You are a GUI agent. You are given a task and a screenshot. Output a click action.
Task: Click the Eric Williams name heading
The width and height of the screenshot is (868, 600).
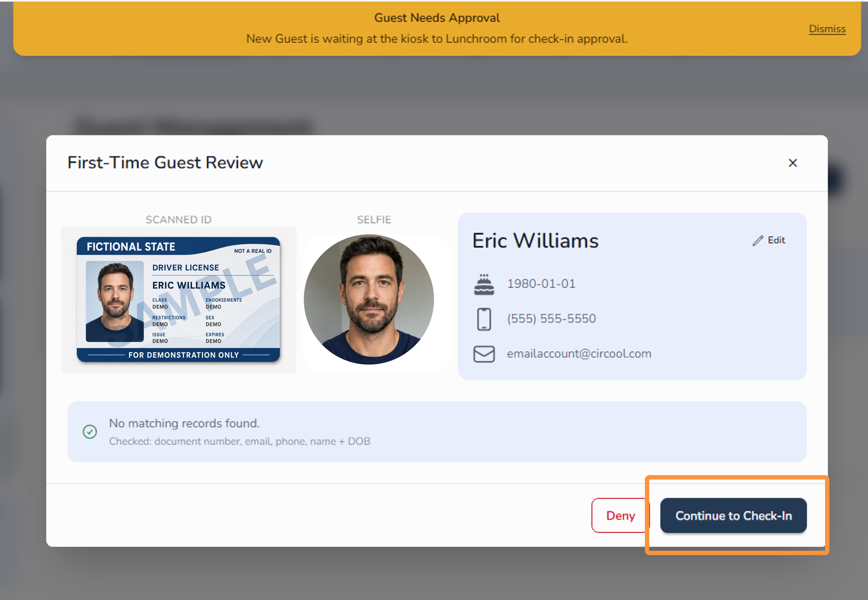pos(535,241)
